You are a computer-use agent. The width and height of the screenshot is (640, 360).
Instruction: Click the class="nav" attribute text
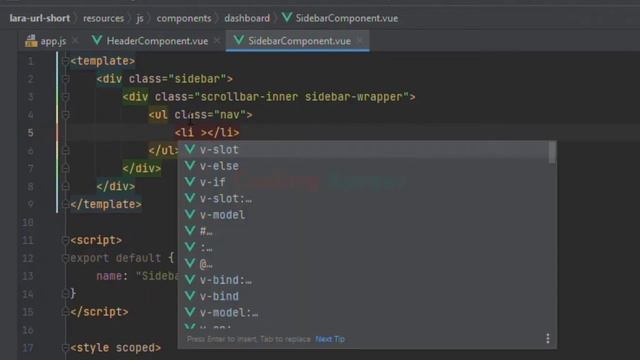[210, 115]
